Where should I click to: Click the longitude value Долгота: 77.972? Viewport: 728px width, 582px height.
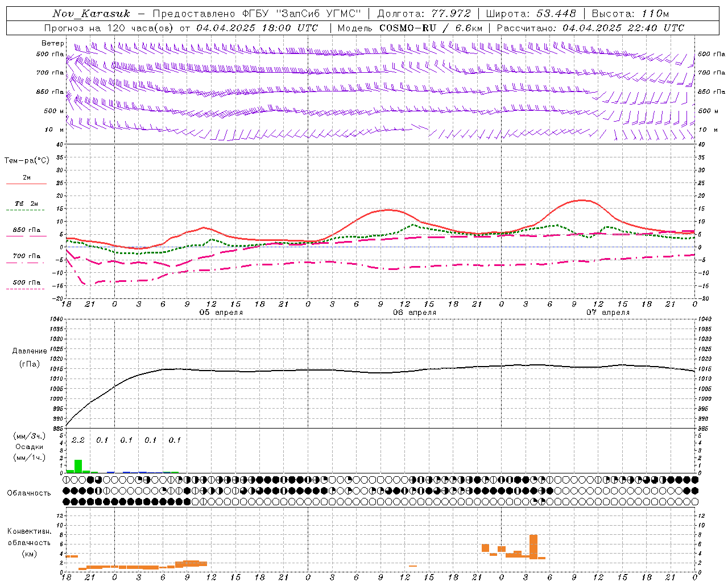[x=424, y=14]
